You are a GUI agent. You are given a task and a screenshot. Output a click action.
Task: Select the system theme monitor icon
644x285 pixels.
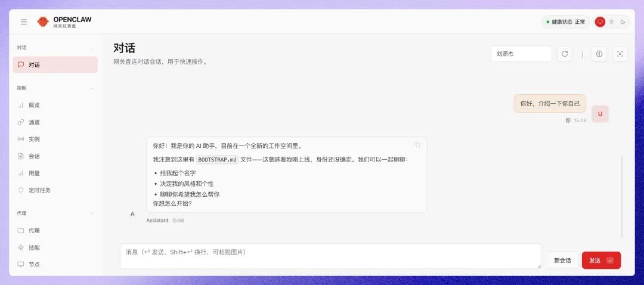click(x=600, y=22)
